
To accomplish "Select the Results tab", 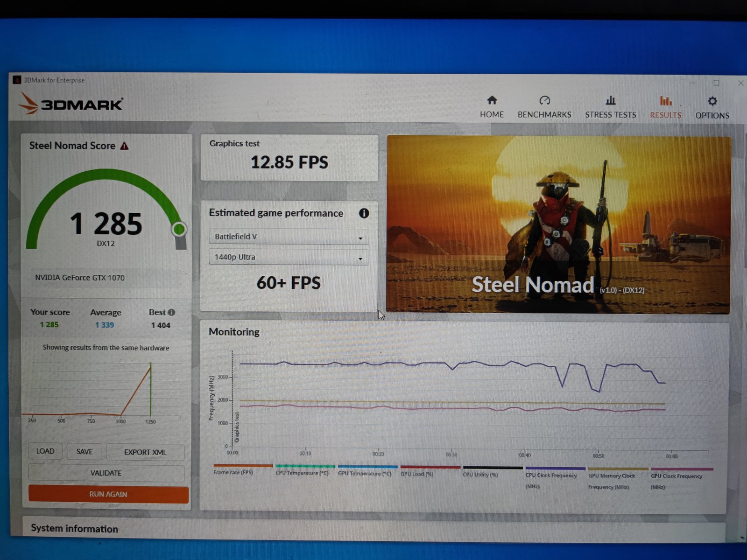I will 666,107.
